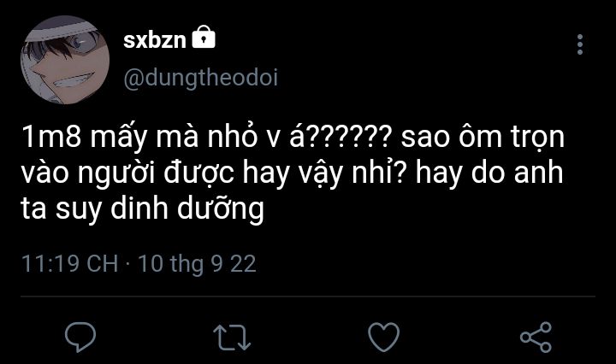The image size is (616, 364).
Task: Retweet this post using the arrows icon
Action: point(232,337)
